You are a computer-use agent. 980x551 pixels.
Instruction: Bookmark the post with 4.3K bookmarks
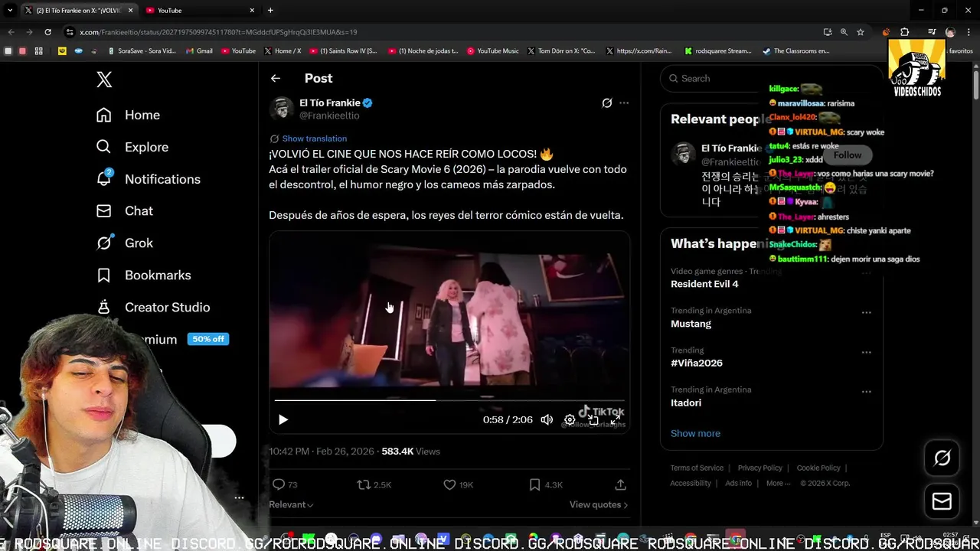click(546, 484)
